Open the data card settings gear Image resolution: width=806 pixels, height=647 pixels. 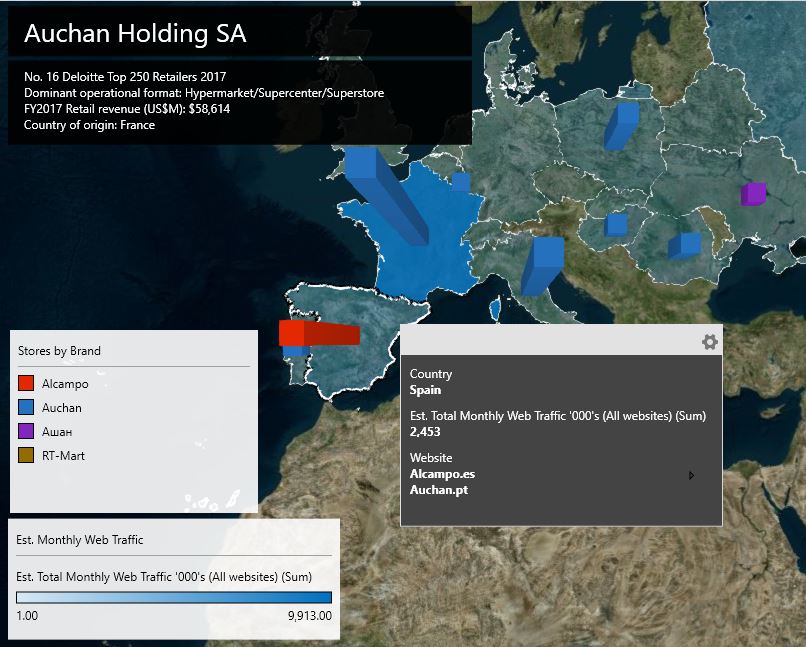(709, 342)
